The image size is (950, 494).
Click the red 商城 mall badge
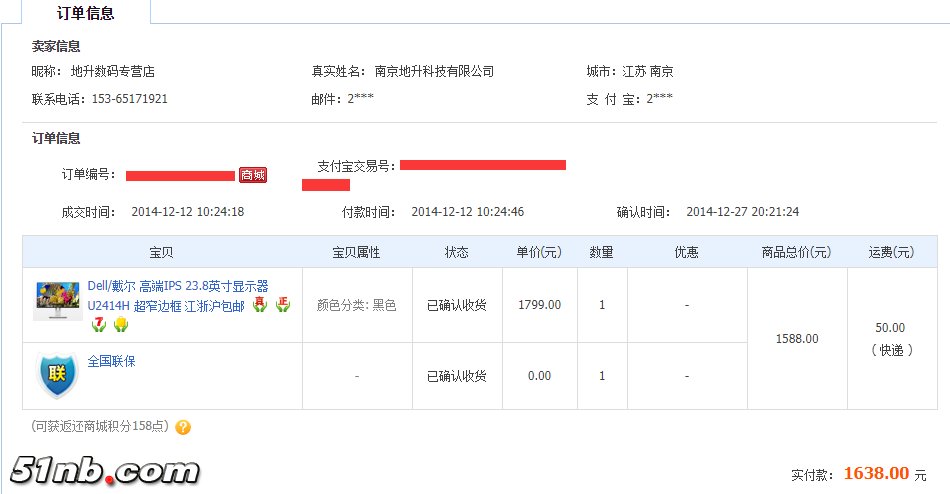[253, 175]
